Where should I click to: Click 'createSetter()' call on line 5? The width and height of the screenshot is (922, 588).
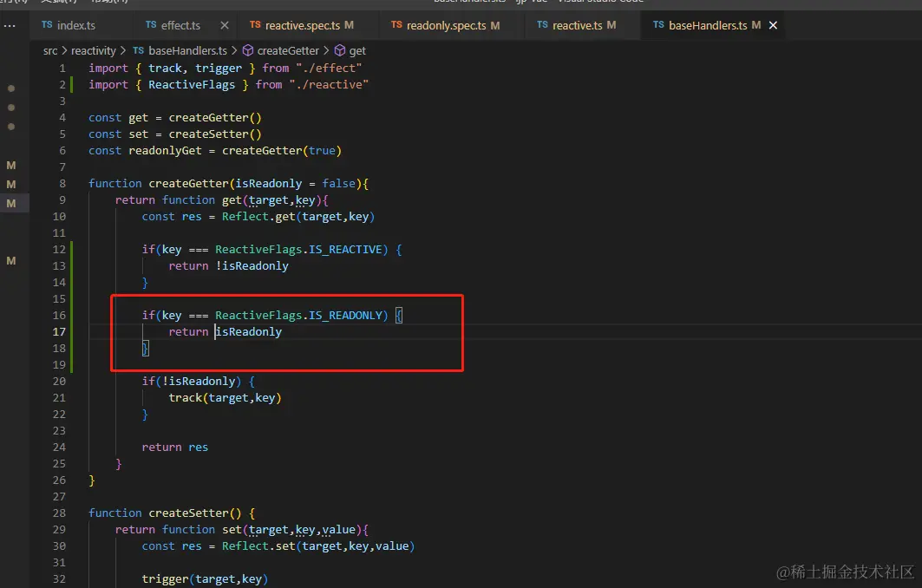click(x=215, y=134)
